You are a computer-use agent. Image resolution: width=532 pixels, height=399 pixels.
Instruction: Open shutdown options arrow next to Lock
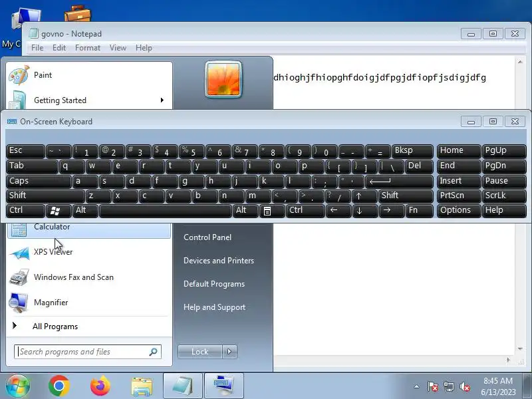pyautogui.click(x=229, y=352)
